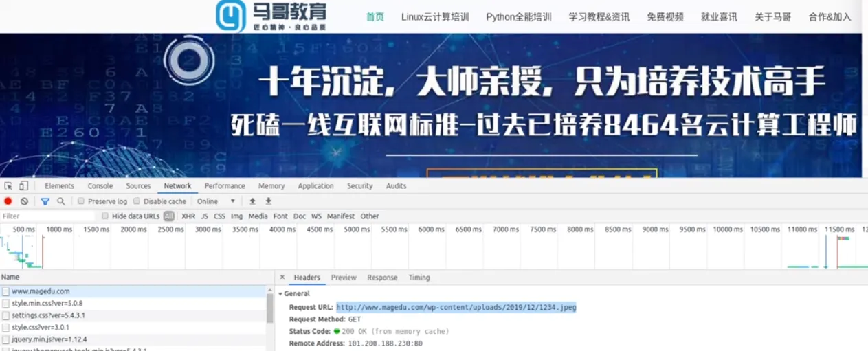The image size is (868, 351).
Task: Open the Security tab
Action: point(359,186)
